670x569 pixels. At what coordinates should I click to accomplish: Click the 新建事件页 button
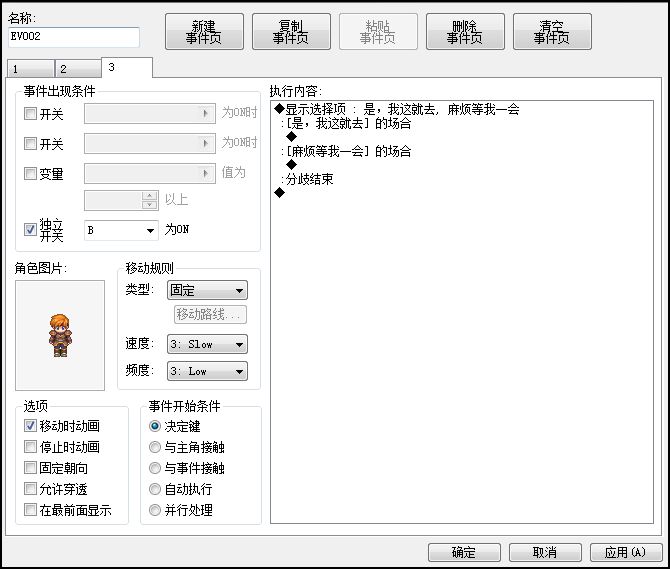(204, 32)
